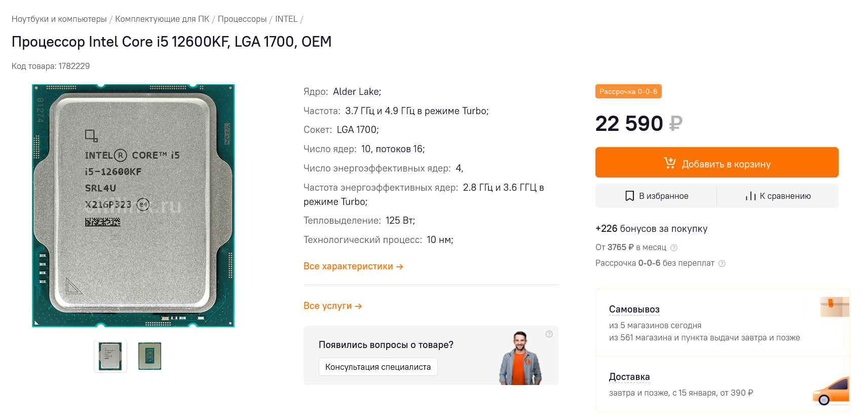
Task: Open the pickup options details
Action: tap(634, 309)
